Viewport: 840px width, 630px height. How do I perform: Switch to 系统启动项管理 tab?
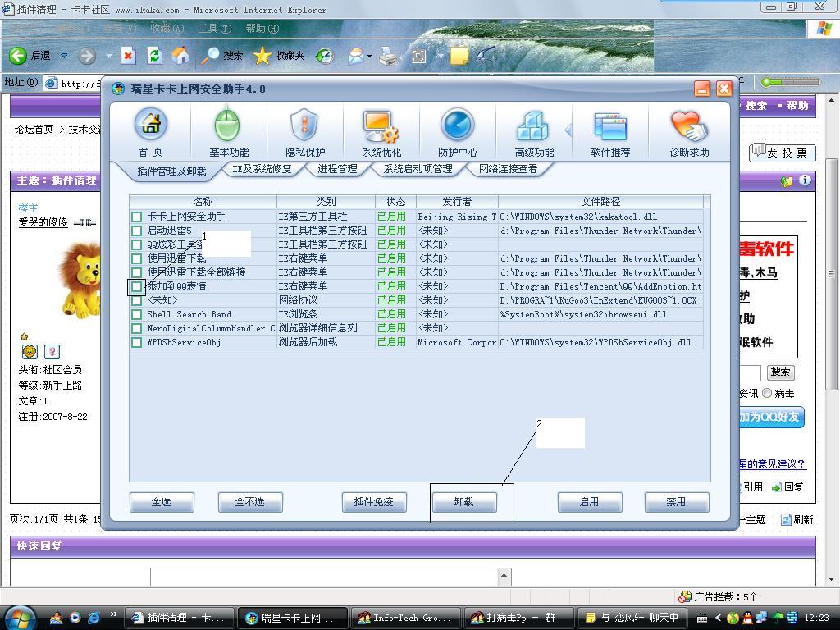tap(418, 169)
